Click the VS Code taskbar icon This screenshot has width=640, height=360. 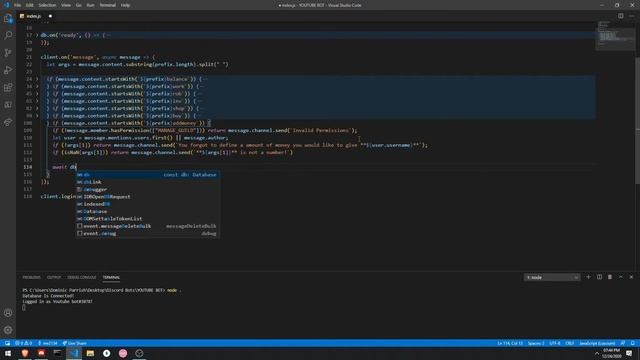click(74, 353)
